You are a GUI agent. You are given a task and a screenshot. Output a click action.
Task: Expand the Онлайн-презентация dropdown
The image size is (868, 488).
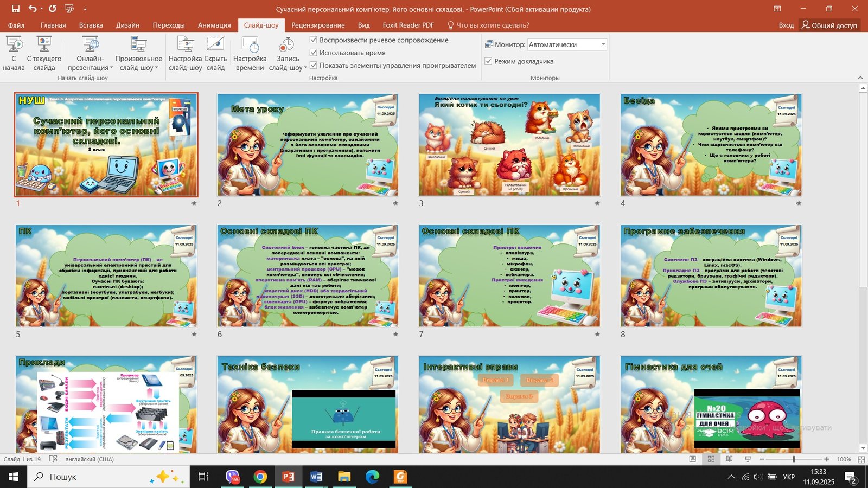112,68
